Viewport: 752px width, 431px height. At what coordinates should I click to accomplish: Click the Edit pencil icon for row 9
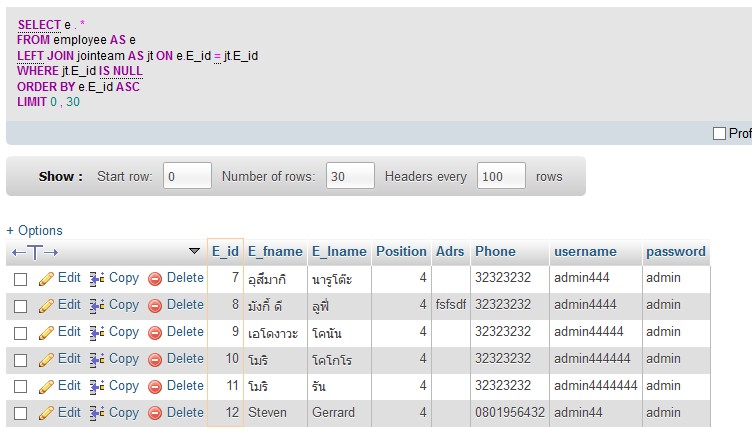[46, 332]
